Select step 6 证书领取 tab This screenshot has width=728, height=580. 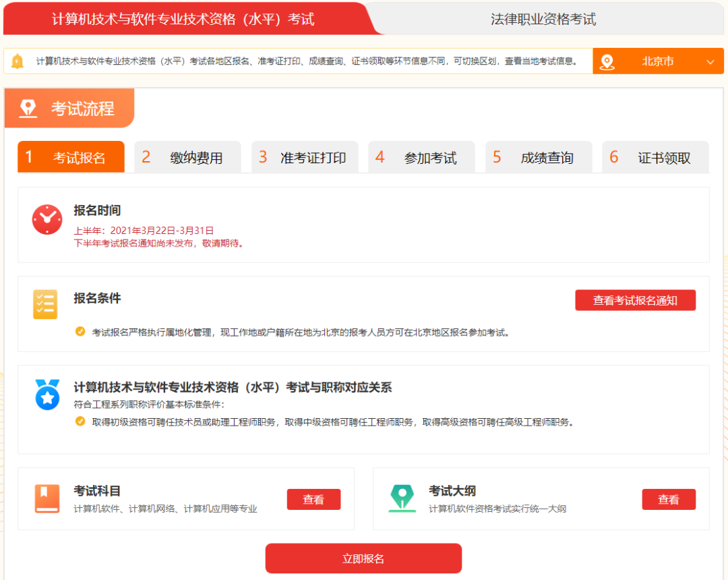click(x=655, y=158)
